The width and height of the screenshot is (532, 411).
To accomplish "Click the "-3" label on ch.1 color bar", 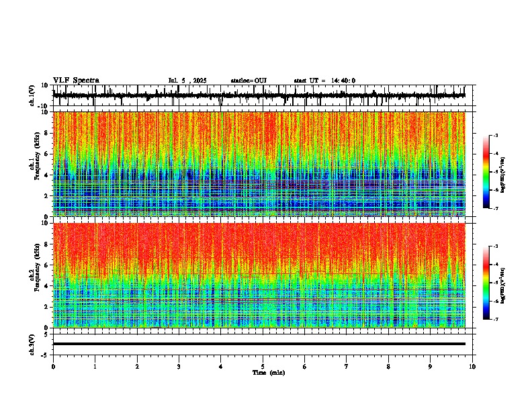I will (496, 135).
